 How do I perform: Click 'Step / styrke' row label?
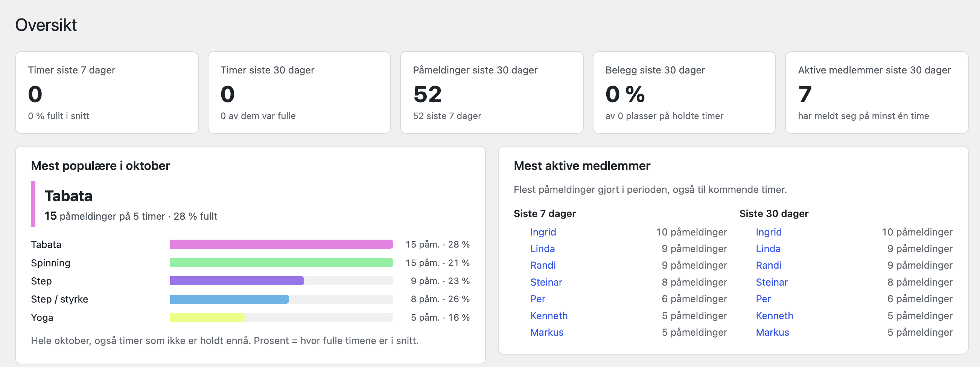tap(59, 299)
